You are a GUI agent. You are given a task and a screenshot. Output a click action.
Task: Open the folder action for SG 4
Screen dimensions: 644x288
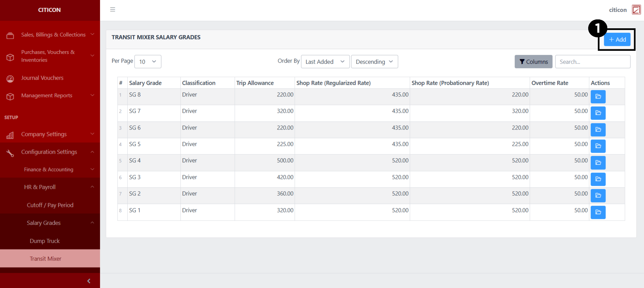click(x=598, y=163)
